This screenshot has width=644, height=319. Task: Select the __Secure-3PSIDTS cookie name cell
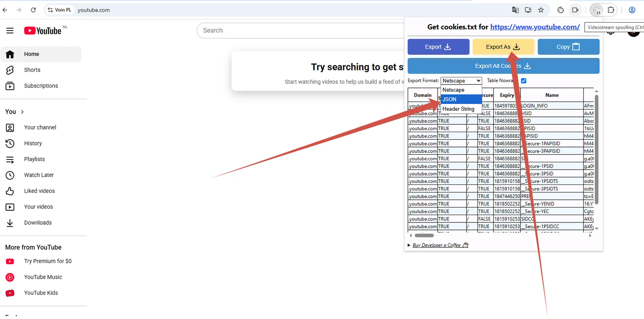[x=552, y=189]
